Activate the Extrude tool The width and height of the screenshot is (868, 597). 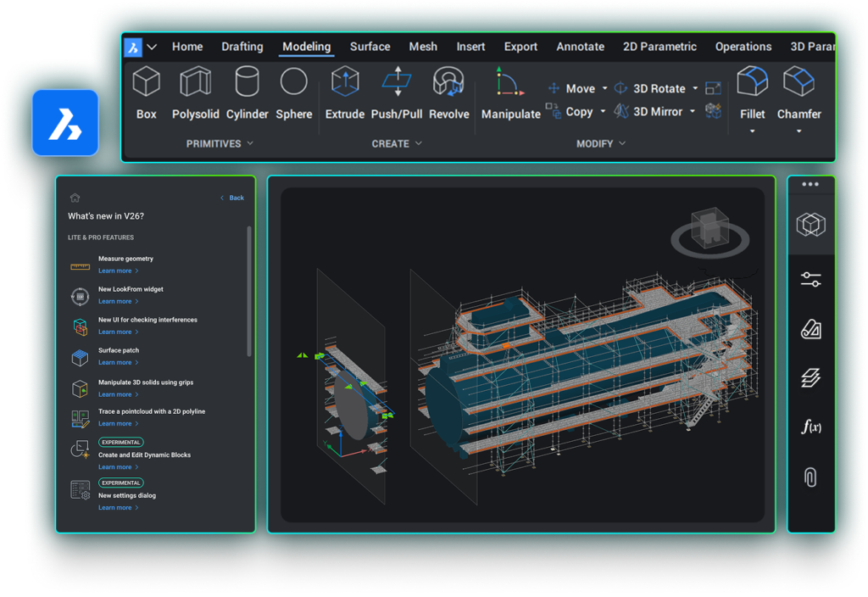pos(345,83)
